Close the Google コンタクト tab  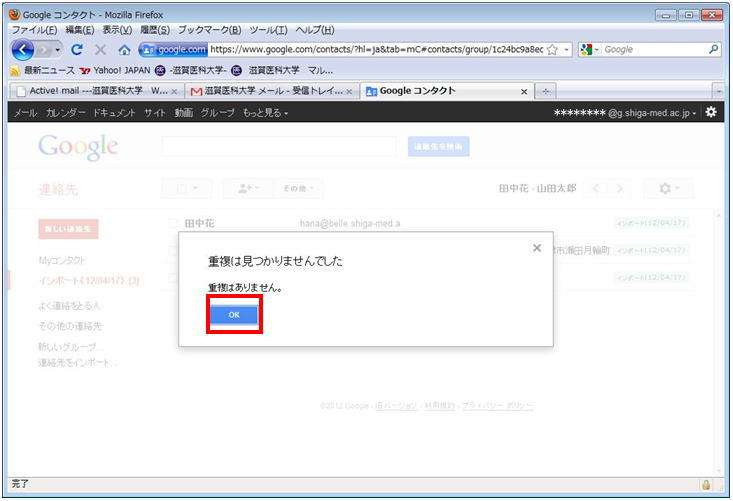click(524, 92)
